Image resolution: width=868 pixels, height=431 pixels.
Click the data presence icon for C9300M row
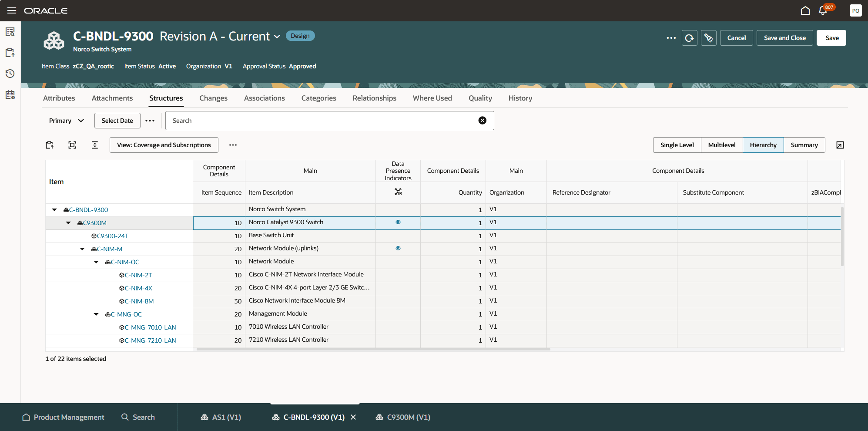pyautogui.click(x=398, y=222)
